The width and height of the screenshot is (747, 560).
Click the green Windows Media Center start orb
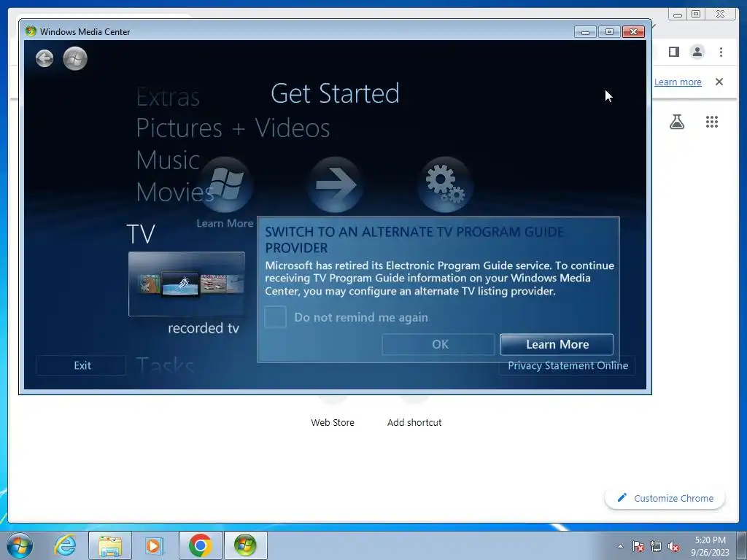point(75,58)
